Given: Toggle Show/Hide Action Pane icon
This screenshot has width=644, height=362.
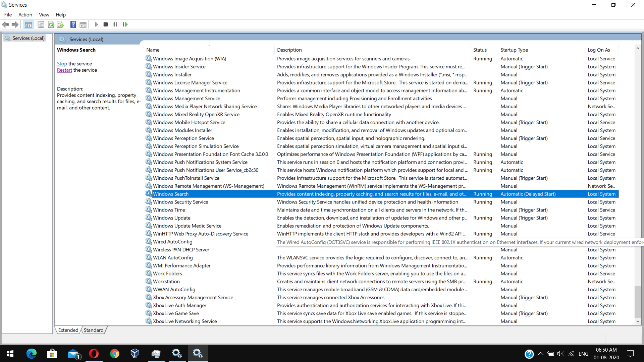Looking at the screenshot, I should click(x=83, y=24).
